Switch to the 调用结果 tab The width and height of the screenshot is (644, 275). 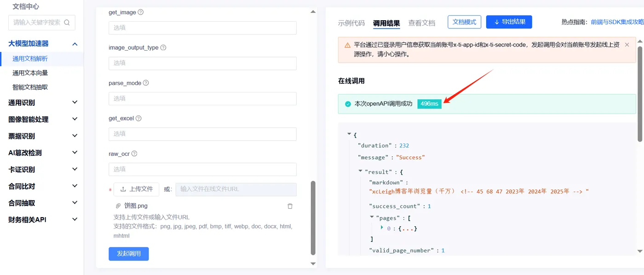(x=386, y=23)
